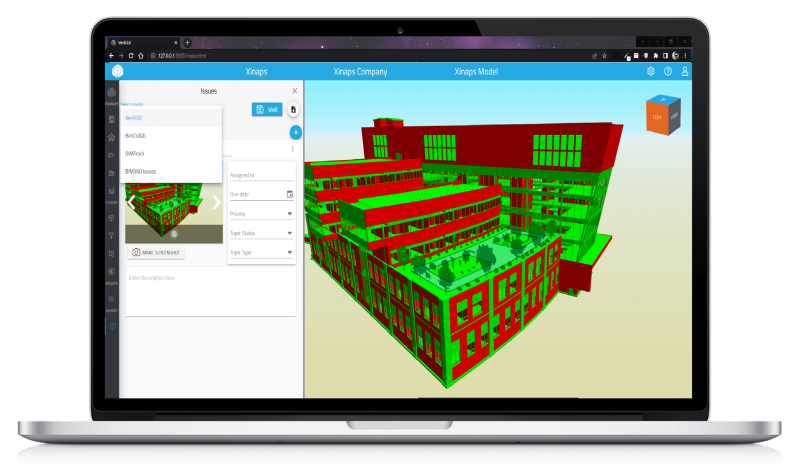Open the user account profile icon

[685, 71]
